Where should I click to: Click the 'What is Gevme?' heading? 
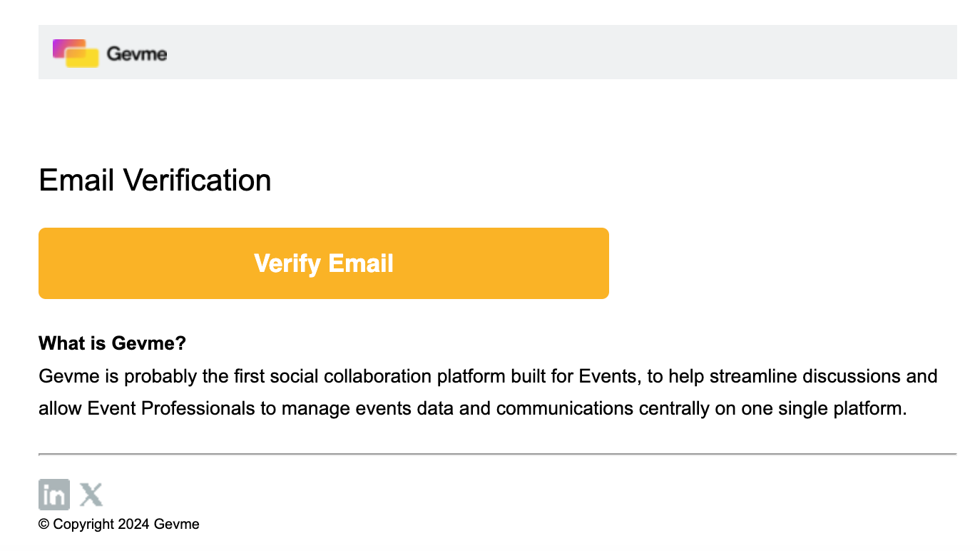[112, 343]
